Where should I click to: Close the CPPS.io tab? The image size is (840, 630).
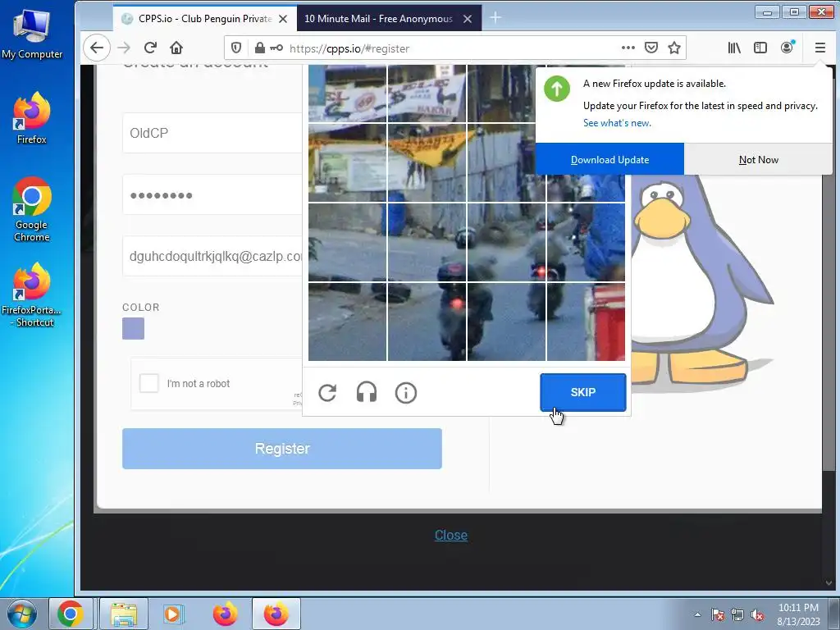point(283,19)
